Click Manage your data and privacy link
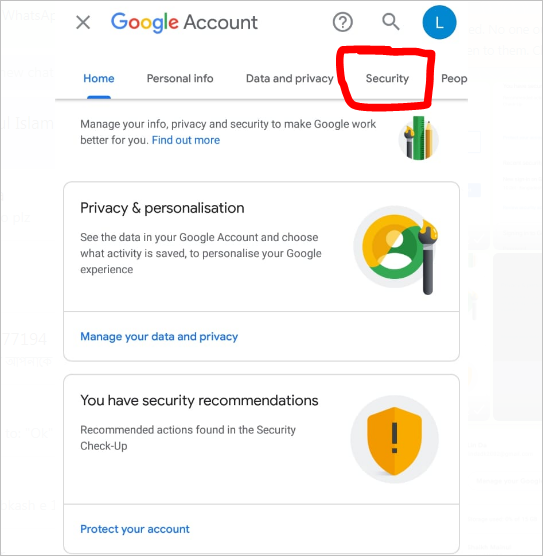The width and height of the screenshot is (543, 556). pos(159,337)
